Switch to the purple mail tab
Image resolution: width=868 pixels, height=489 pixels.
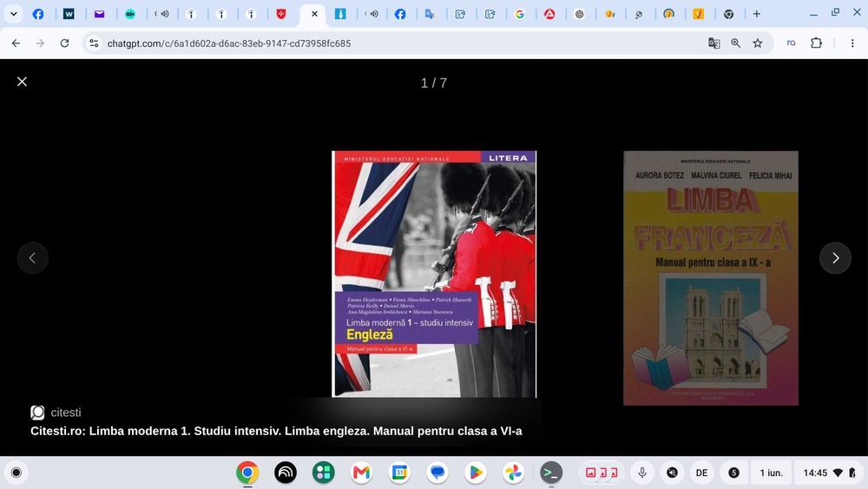pos(99,14)
